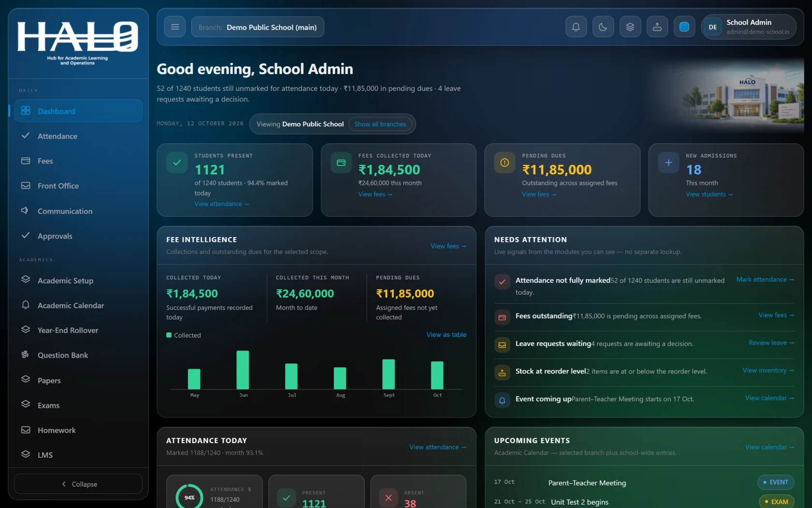Image resolution: width=812 pixels, height=508 pixels.
Task: Open Communication in sidebar
Action: [78, 211]
